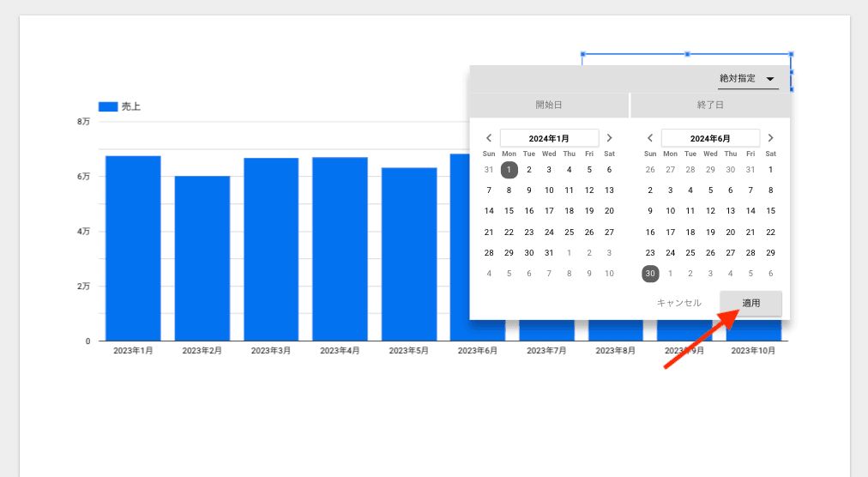The width and height of the screenshot is (868, 477).
Task: Click the blue 売上 legend swatch
Action: point(108,107)
